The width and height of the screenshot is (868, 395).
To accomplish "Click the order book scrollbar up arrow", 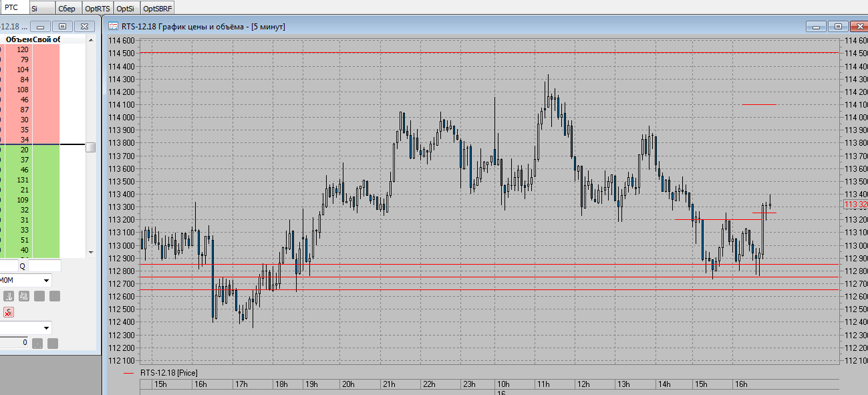I will (x=91, y=40).
